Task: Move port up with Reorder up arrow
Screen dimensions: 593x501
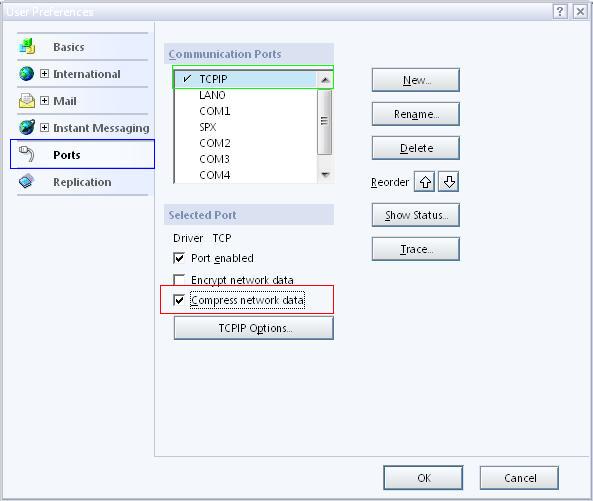Action: (x=425, y=182)
